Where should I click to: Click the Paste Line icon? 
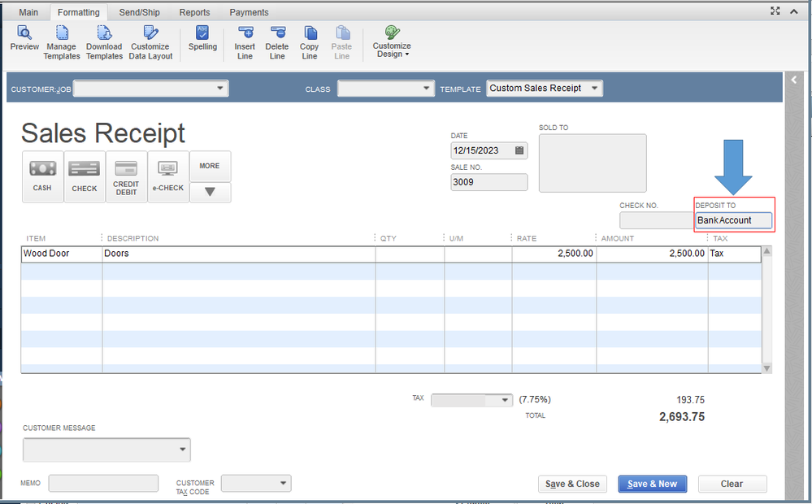click(x=341, y=33)
